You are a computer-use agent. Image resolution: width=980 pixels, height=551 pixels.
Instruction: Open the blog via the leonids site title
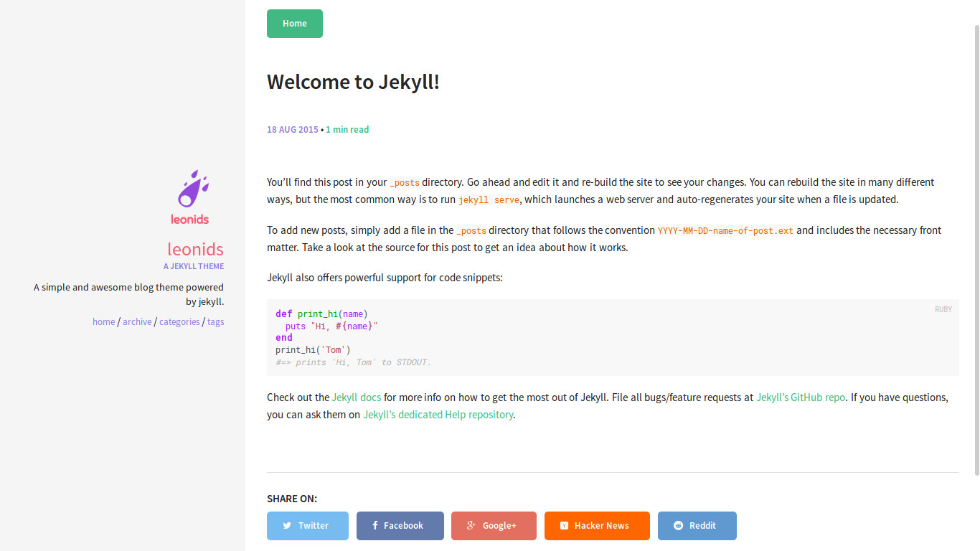[x=195, y=249]
